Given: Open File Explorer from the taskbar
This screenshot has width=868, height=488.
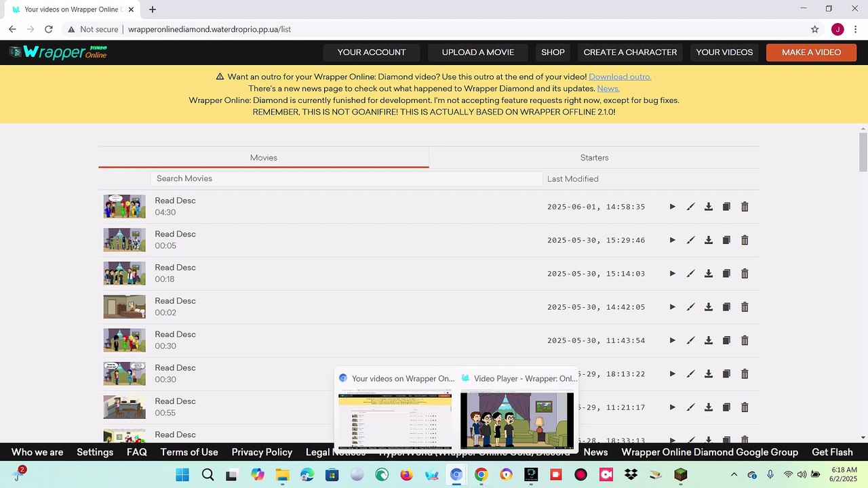Looking at the screenshot, I should (x=282, y=474).
